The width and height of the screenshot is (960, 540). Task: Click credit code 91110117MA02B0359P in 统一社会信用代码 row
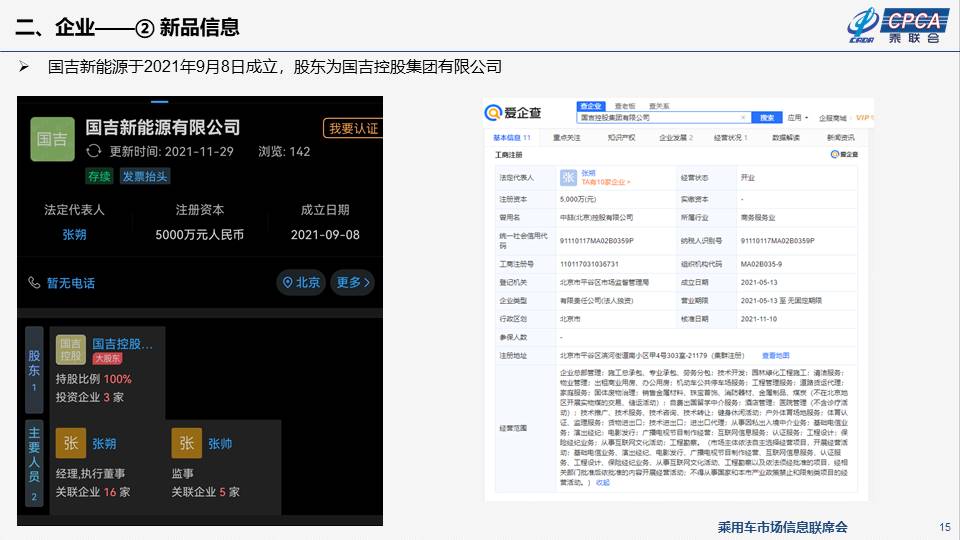pyautogui.click(x=596, y=241)
